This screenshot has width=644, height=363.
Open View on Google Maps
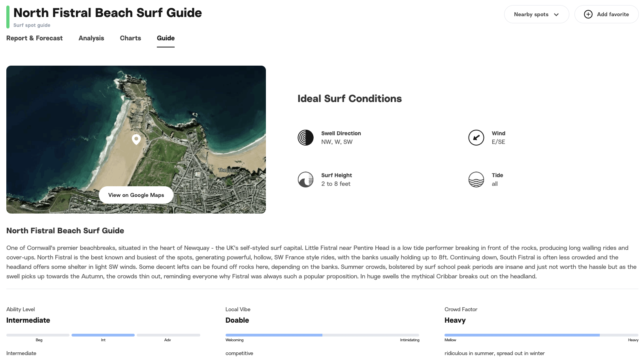(x=136, y=195)
